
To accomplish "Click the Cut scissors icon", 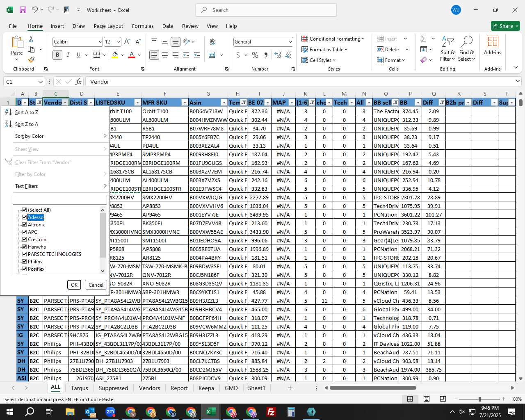I will [x=31, y=39].
